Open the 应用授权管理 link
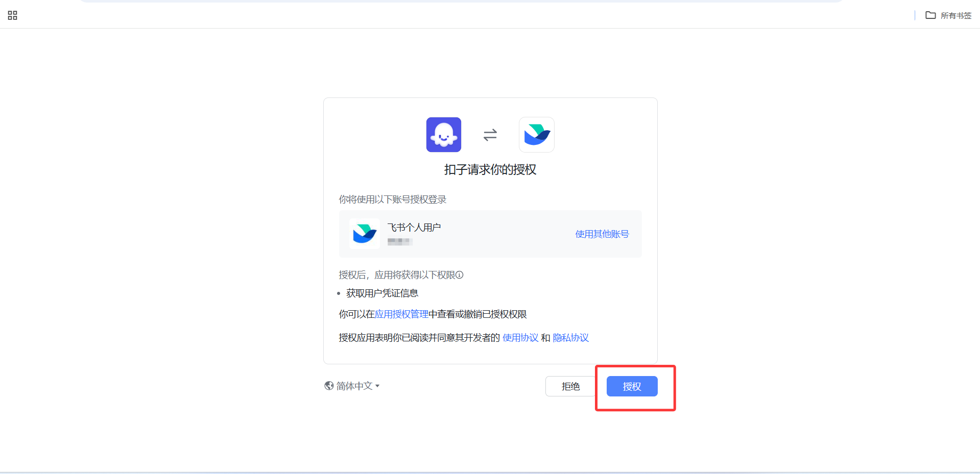Screen dimensions: 980x474 pyautogui.click(x=401, y=314)
